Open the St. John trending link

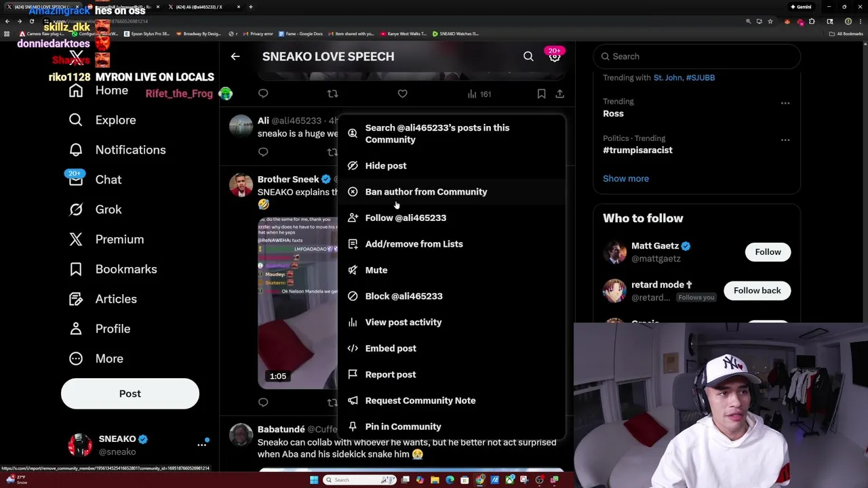[x=667, y=77]
